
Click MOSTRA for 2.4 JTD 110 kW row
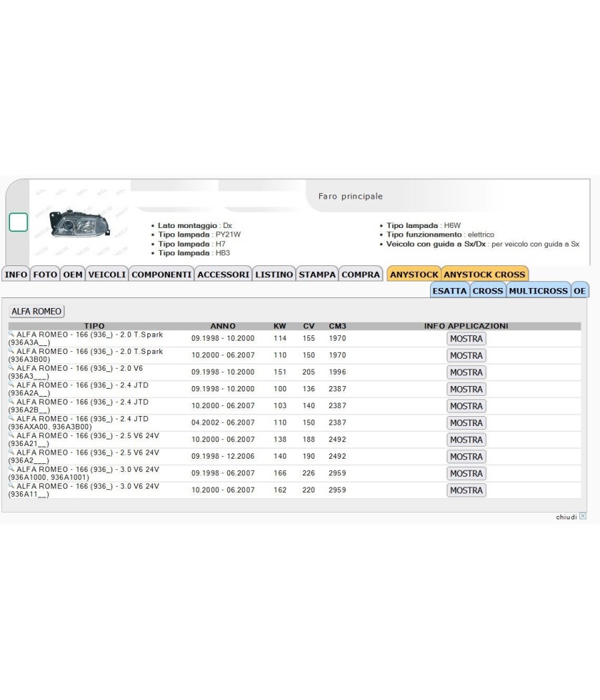click(466, 423)
